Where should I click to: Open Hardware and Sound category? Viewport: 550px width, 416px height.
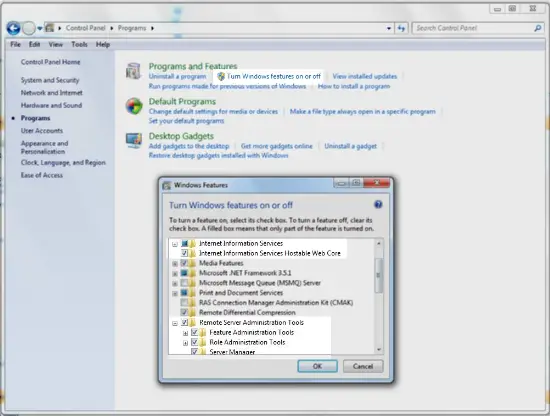pos(51,105)
